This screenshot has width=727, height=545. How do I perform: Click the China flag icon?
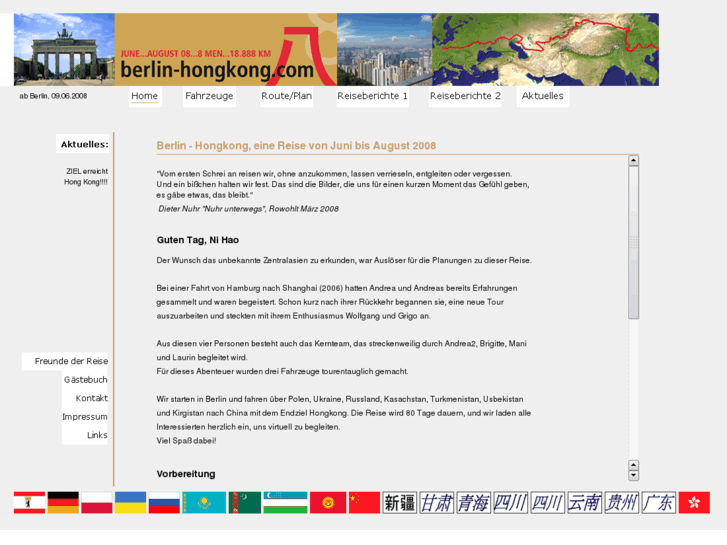pyautogui.click(x=364, y=502)
